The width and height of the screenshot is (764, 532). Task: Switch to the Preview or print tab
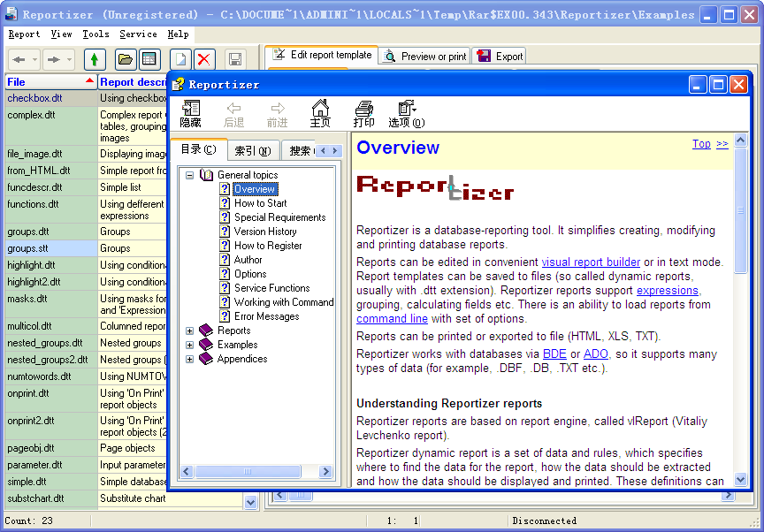(x=424, y=56)
